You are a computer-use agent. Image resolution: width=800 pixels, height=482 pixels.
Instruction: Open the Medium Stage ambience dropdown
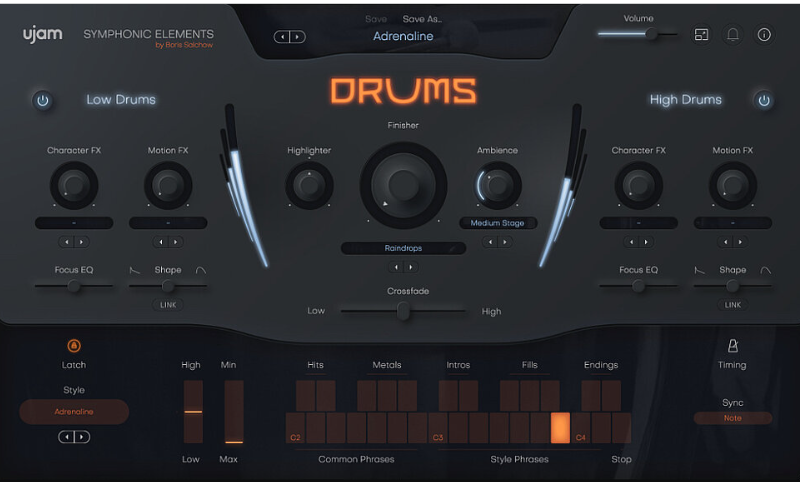pyautogui.click(x=497, y=223)
